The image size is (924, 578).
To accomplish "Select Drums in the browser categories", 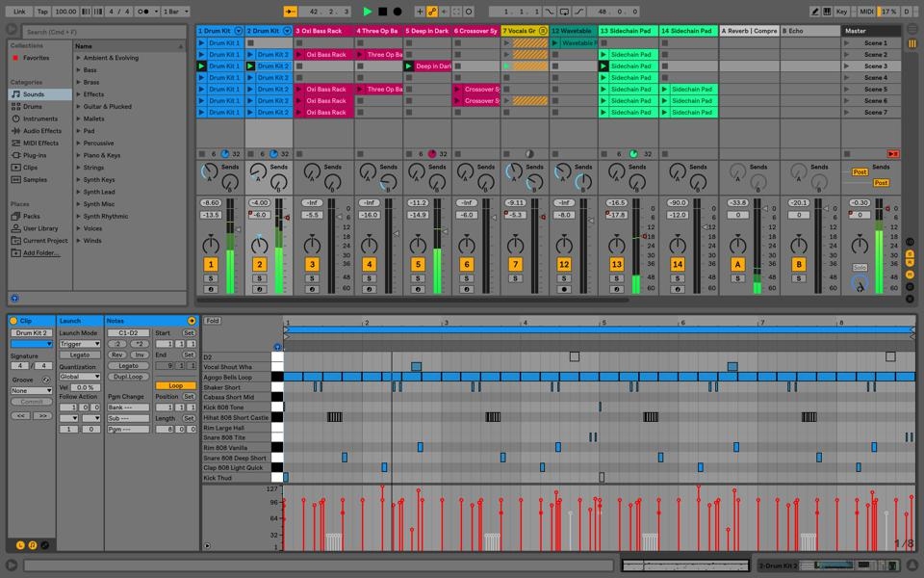I will point(33,107).
